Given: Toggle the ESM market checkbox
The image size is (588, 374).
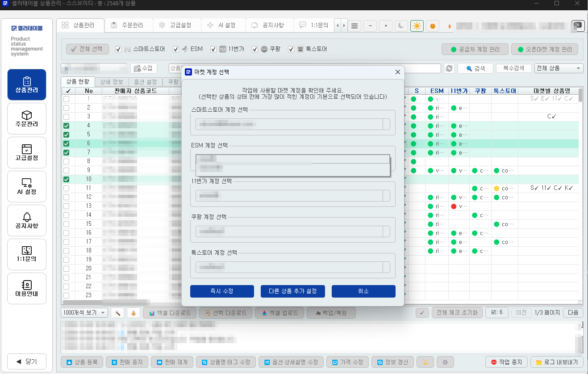Looking at the screenshot, I should tap(176, 49).
